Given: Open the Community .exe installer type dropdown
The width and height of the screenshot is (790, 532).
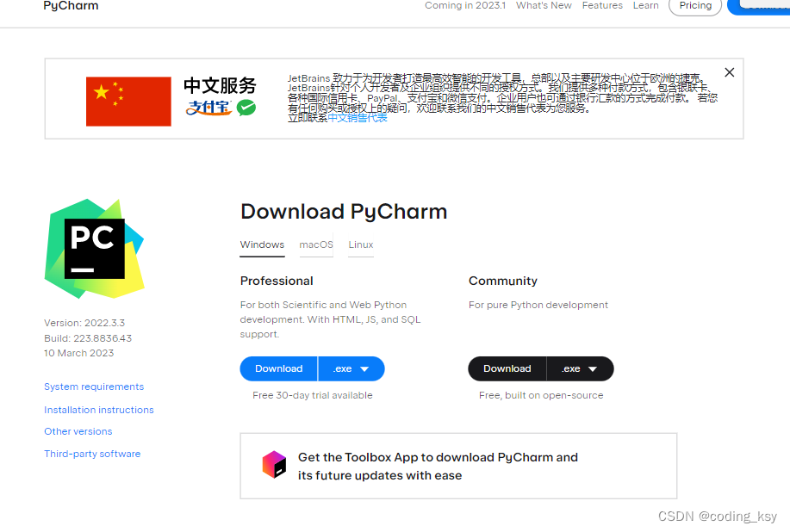Looking at the screenshot, I should [x=580, y=369].
